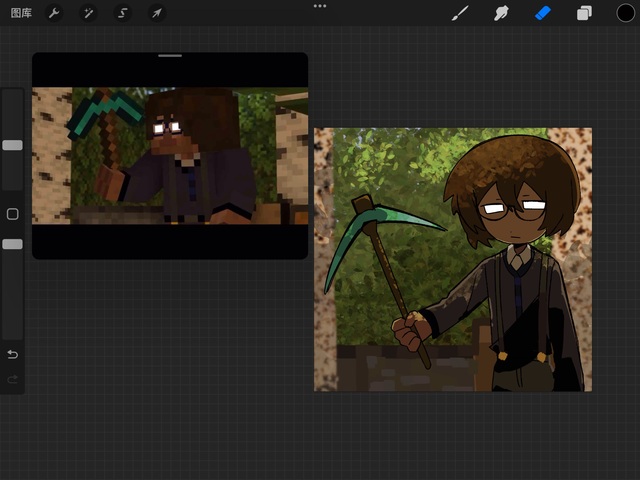Viewport: 640px width, 480px height.
Task: Open the 图库 gallery
Action: 21,13
